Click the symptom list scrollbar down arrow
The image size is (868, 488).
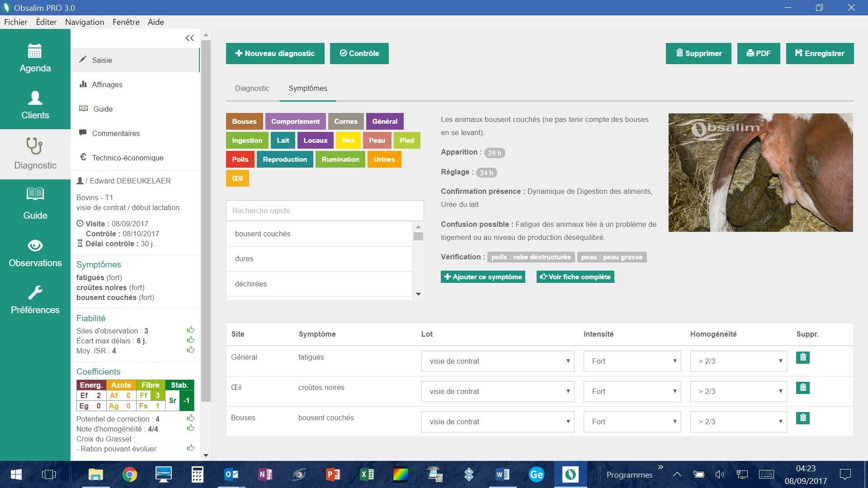click(418, 294)
